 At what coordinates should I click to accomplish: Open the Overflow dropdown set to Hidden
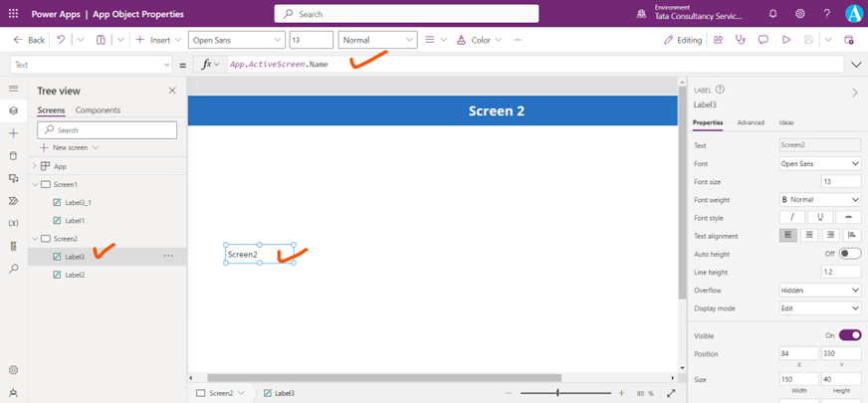[x=820, y=291]
